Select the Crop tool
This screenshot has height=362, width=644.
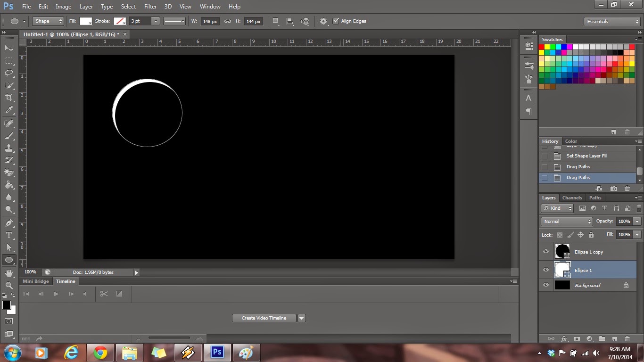pyautogui.click(x=9, y=98)
